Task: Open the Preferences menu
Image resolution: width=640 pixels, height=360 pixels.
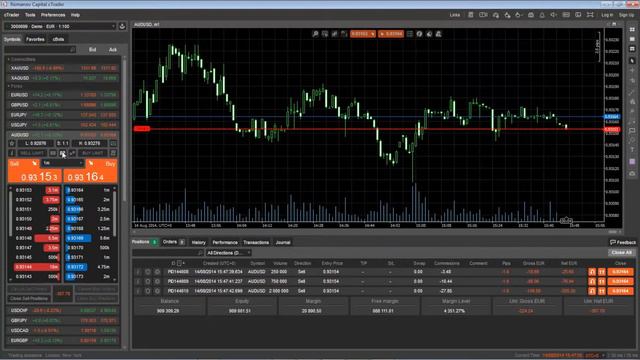Action: click(53, 15)
